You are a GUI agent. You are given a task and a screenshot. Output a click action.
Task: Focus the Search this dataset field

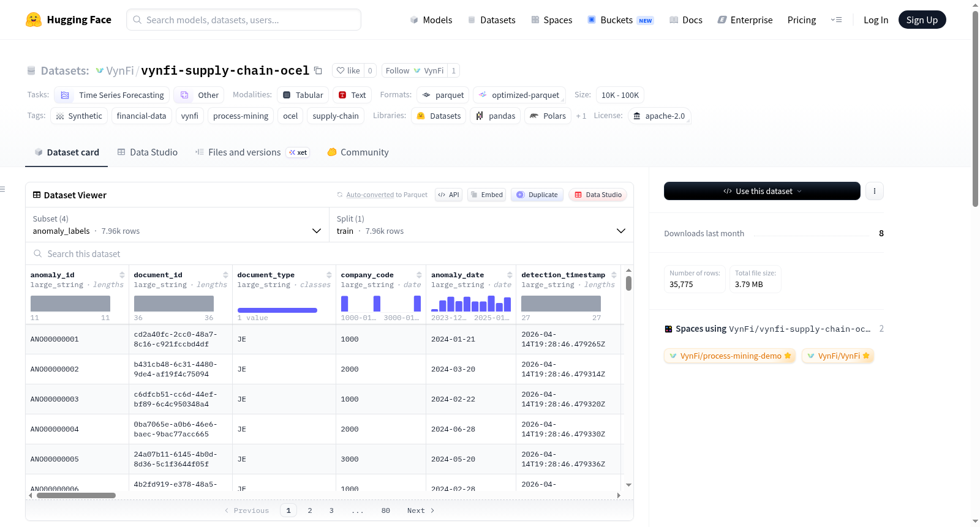point(330,254)
